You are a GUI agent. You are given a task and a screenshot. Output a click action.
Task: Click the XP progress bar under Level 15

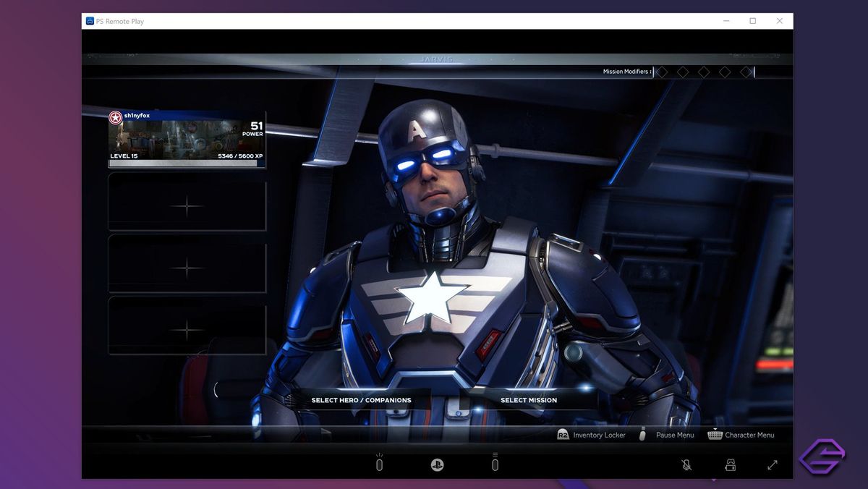point(184,163)
